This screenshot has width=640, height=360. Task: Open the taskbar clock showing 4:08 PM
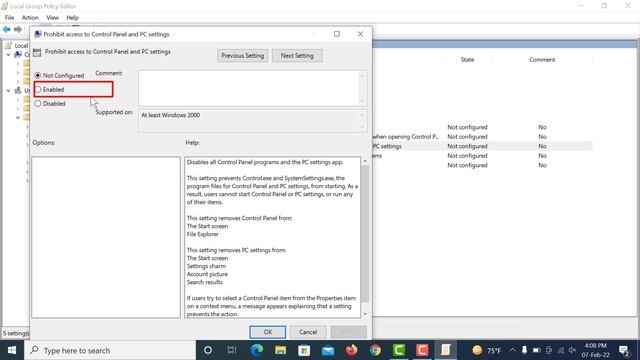pyautogui.click(x=596, y=350)
